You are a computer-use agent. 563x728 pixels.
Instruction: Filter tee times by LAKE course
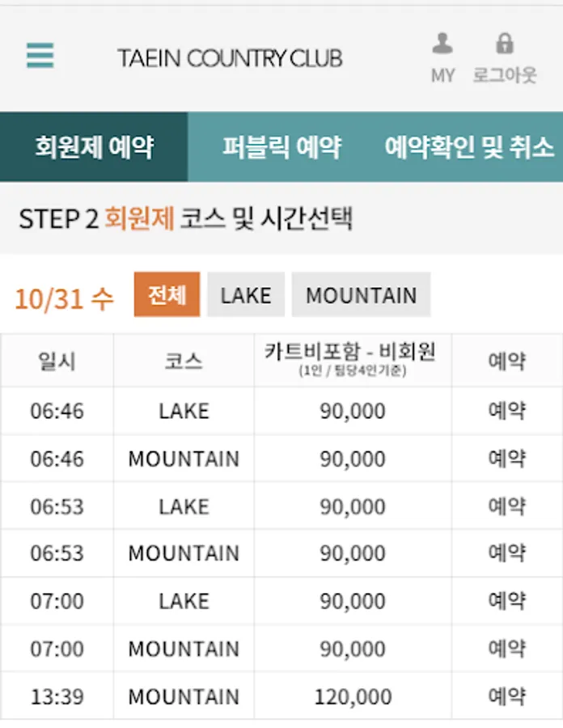click(x=246, y=294)
